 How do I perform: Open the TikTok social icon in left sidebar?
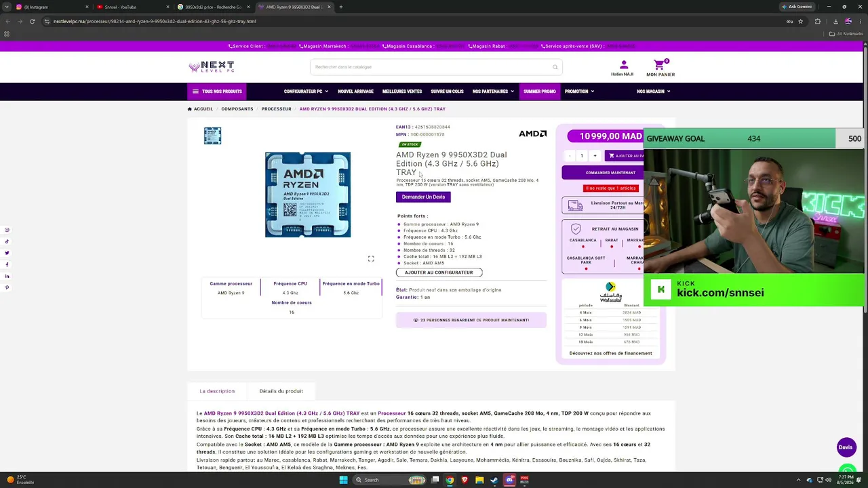(7, 241)
